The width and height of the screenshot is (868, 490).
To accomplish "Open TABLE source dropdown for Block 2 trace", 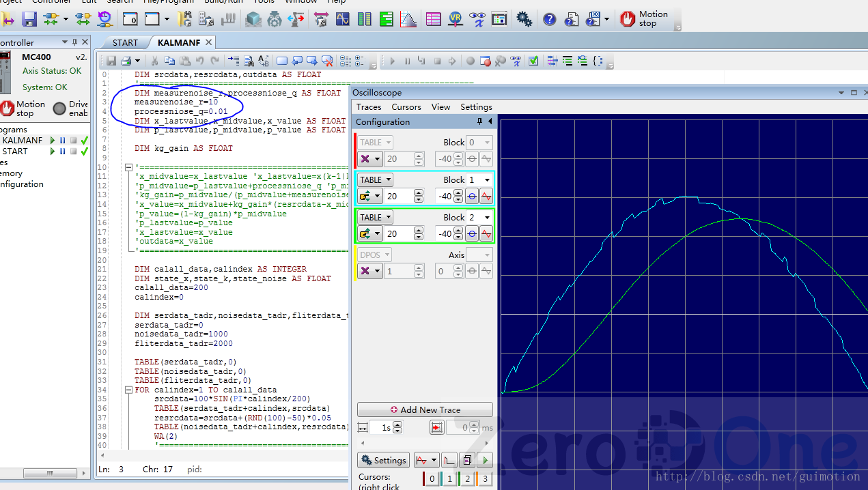I will pyautogui.click(x=376, y=218).
